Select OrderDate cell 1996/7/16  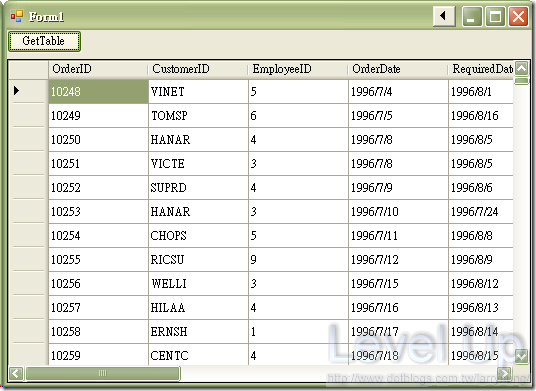398,308
